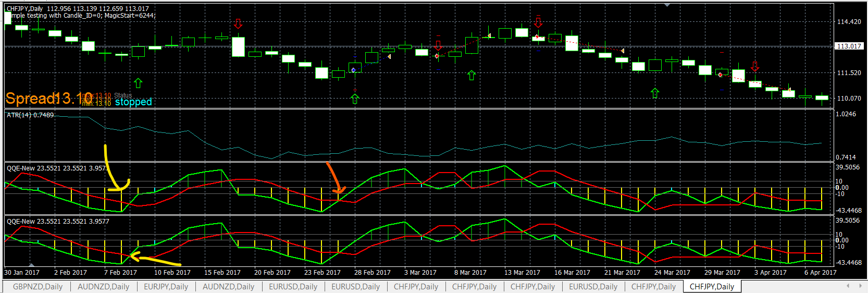Click the CHFJPY,Daily header with OHLC prices
The height and width of the screenshot is (293, 868).
click(x=78, y=9)
